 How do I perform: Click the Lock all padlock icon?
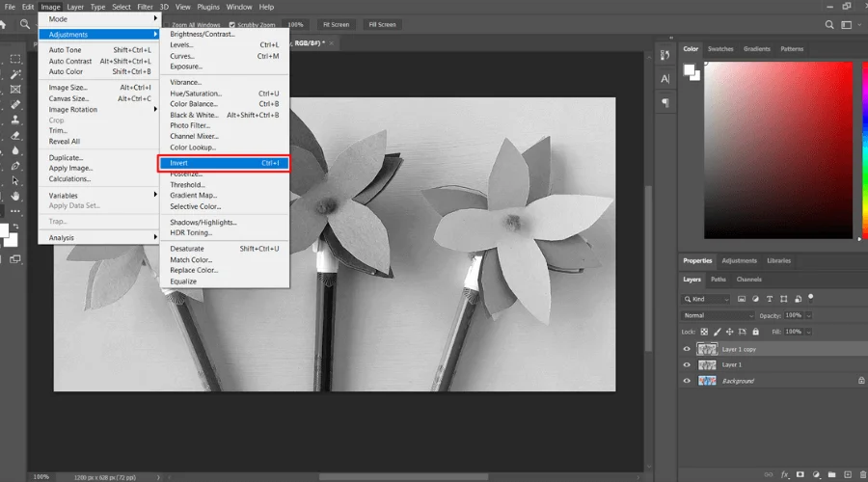pyautogui.click(x=755, y=332)
